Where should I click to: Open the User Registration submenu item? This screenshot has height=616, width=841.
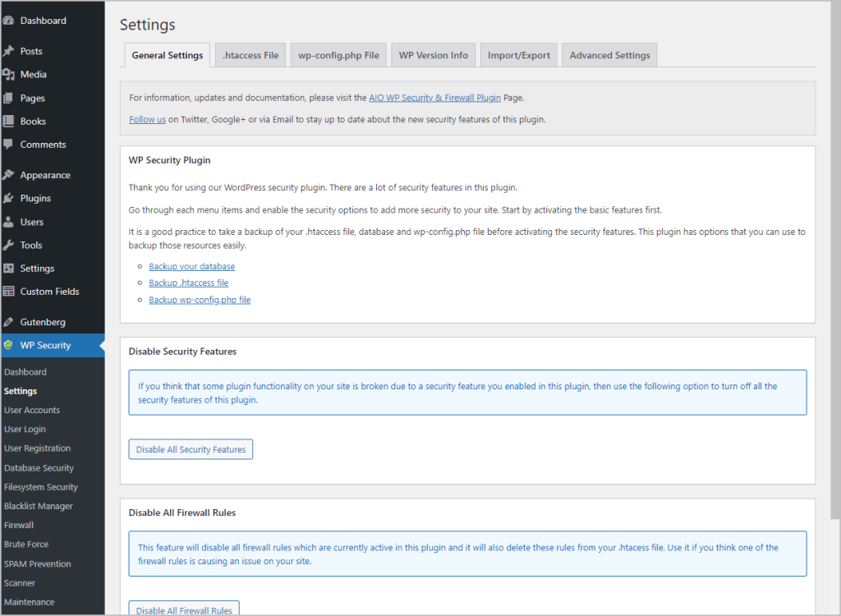[x=38, y=448]
